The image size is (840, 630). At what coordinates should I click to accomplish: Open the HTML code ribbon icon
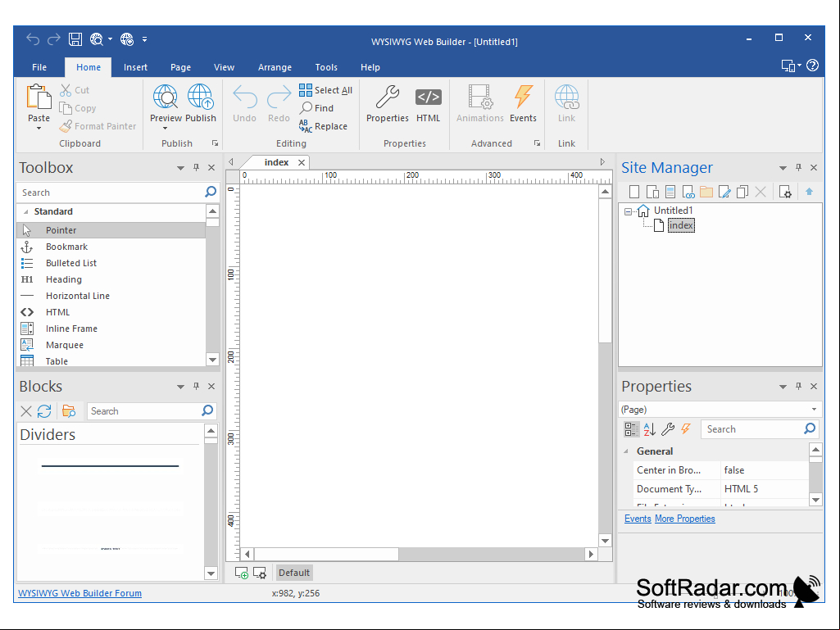428,97
